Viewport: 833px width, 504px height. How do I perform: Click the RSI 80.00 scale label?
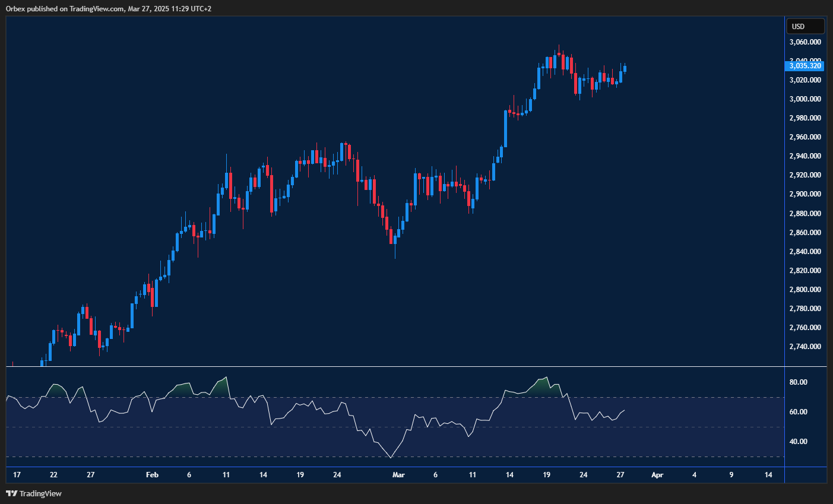(x=798, y=382)
